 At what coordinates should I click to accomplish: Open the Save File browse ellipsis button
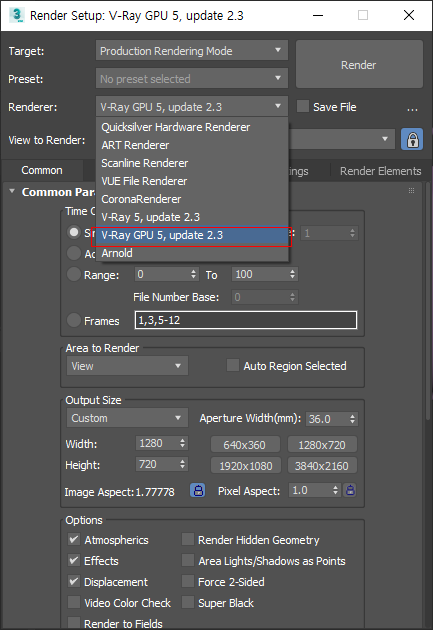pyautogui.click(x=412, y=108)
